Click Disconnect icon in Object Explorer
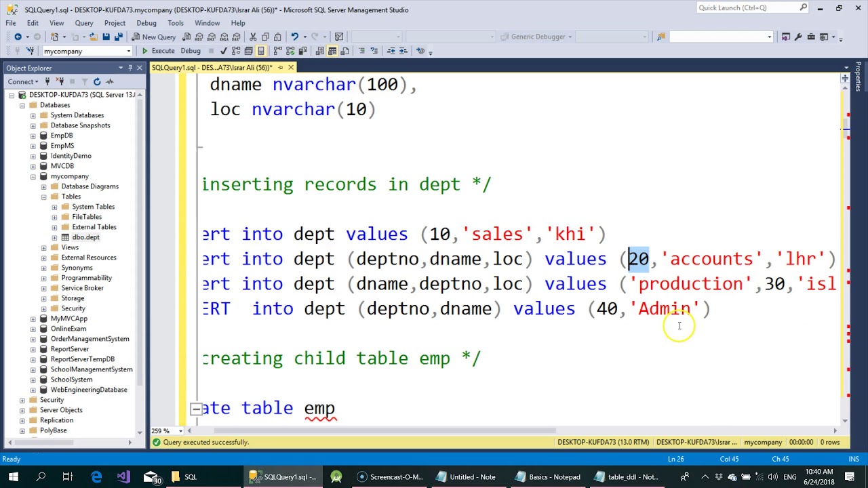The image size is (868, 488). 60,81
